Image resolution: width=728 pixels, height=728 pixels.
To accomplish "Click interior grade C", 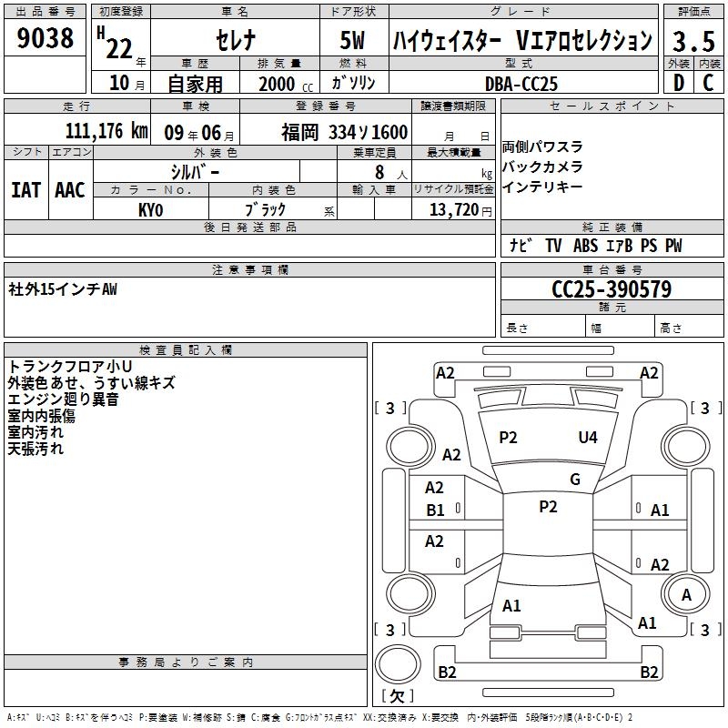I will click(708, 83).
